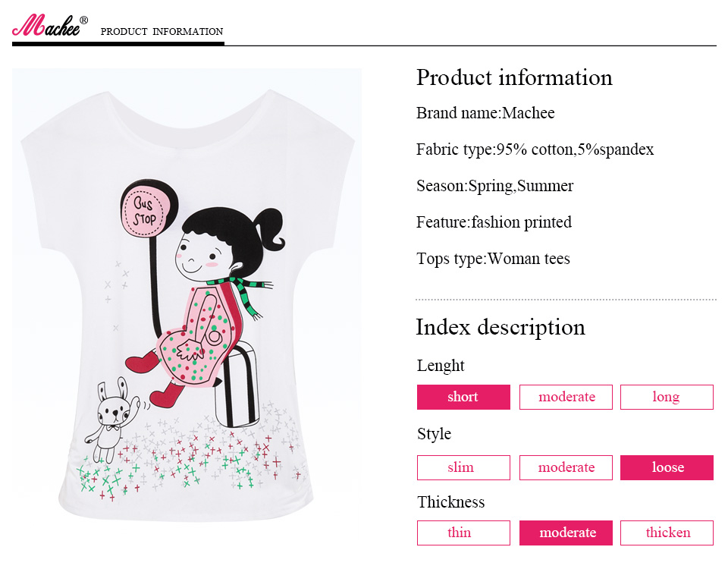
Task: Click the Tops type Woman tees line
Action: pos(493,259)
